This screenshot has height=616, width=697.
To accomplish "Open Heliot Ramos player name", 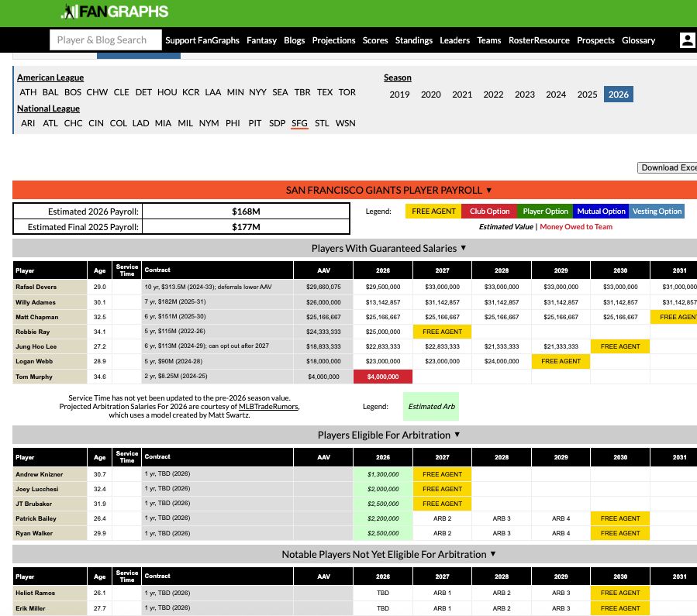I will coord(35,593).
